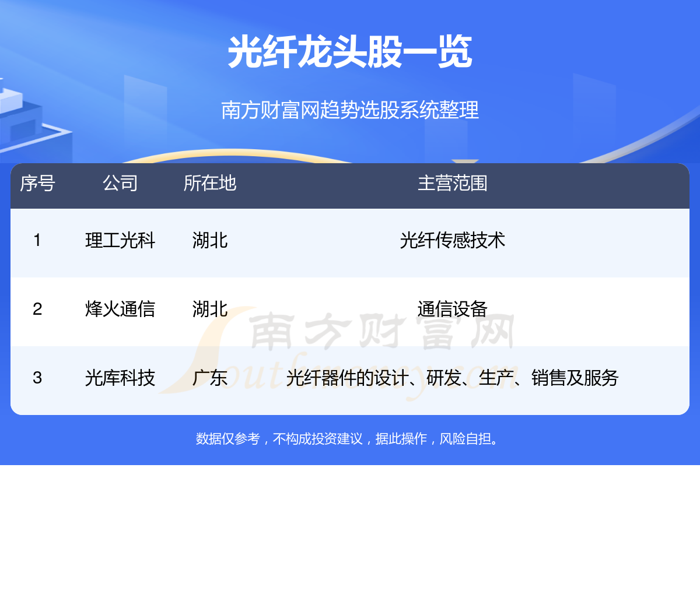Click the 所在地 column header
700x612 pixels.
point(210,183)
